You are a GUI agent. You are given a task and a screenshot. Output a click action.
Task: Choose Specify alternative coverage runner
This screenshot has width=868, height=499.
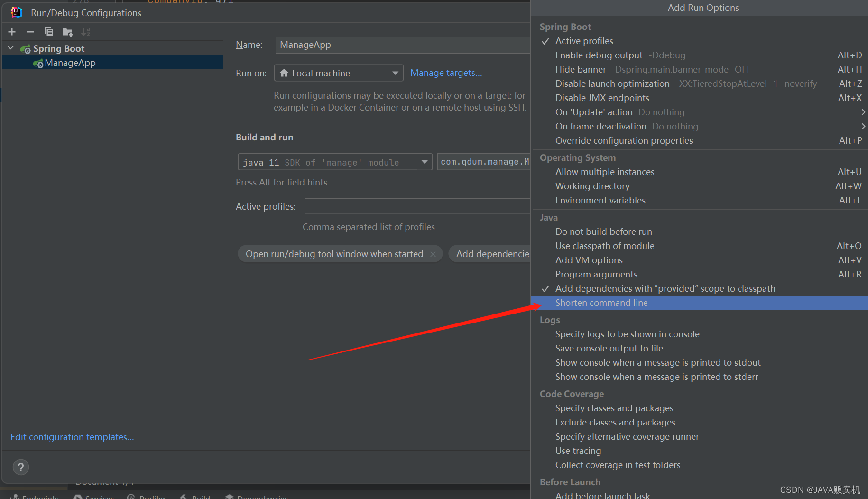tap(699, 436)
